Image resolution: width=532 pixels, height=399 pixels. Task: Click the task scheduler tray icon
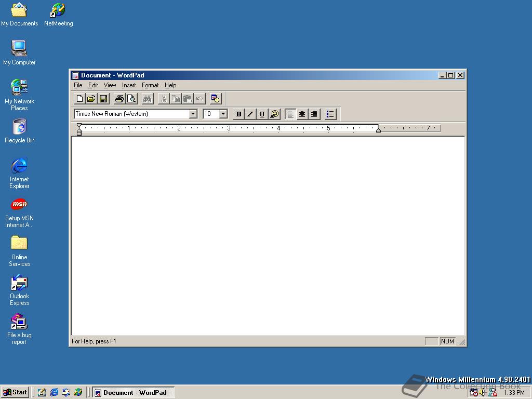(474, 393)
